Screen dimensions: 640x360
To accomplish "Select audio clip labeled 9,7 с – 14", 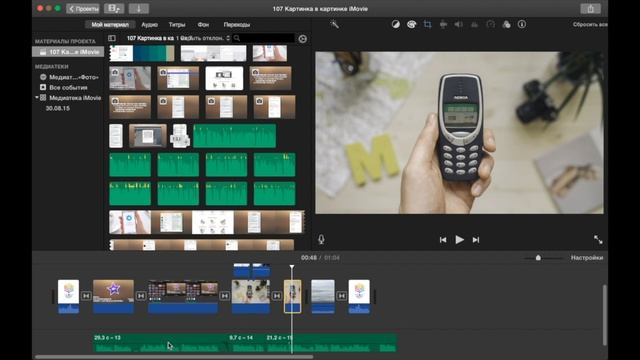I will pos(247,342).
